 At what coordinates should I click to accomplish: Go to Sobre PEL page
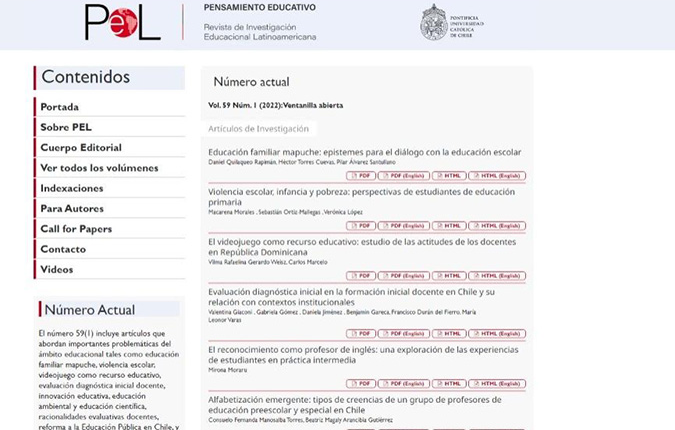(x=66, y=127)
